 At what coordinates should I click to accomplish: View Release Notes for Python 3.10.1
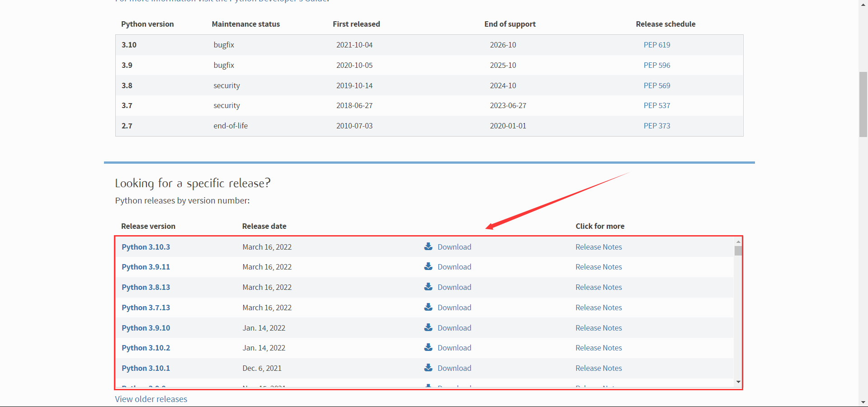tap(599, 368)
